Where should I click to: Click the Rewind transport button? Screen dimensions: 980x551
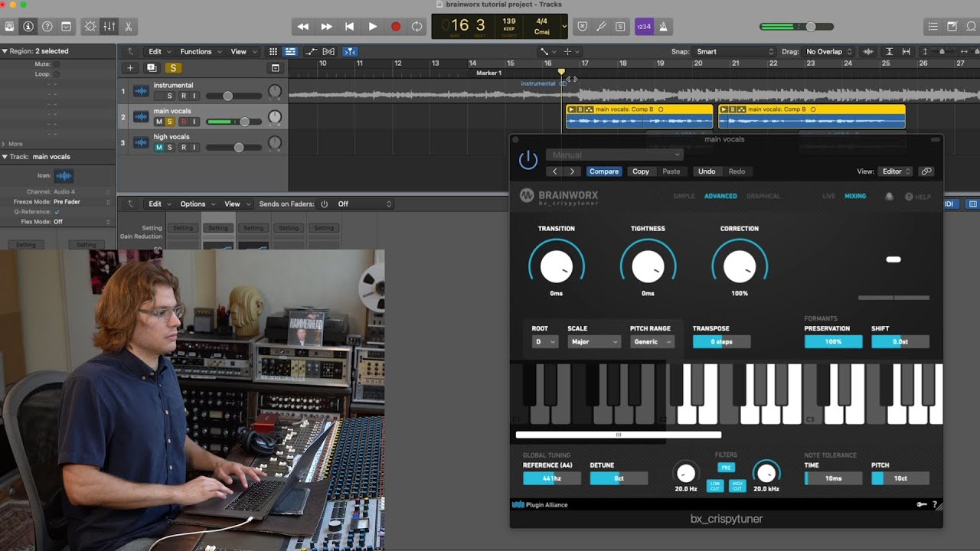pos(303,26)
